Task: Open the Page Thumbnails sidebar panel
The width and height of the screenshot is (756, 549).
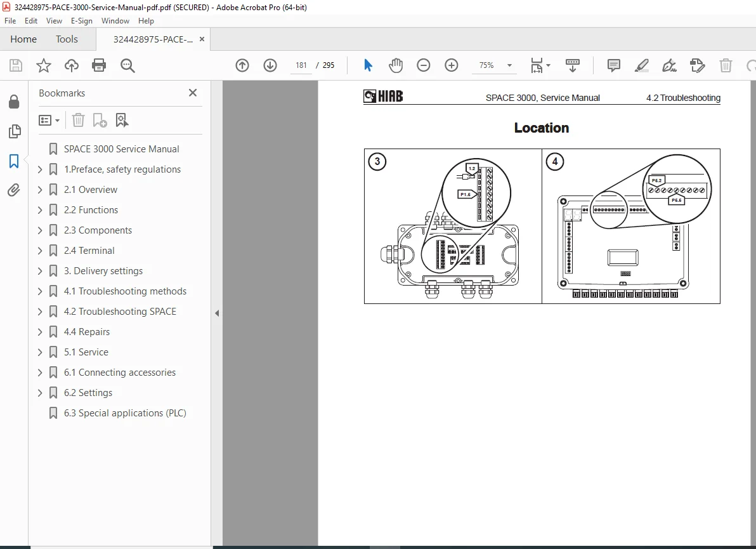Action: (15, 131)
